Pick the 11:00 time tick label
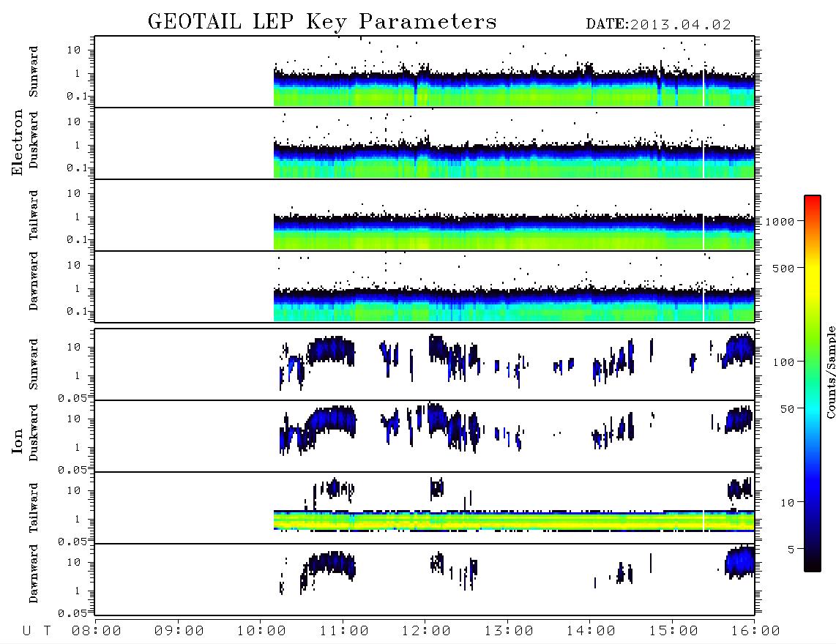Viewport: 836px width, 644px height. (x=344, y=632)
